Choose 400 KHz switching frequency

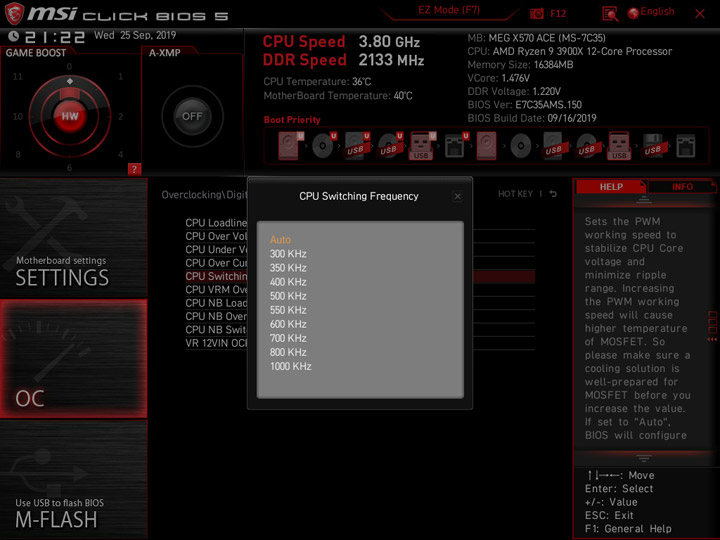(x=288, y=282)
